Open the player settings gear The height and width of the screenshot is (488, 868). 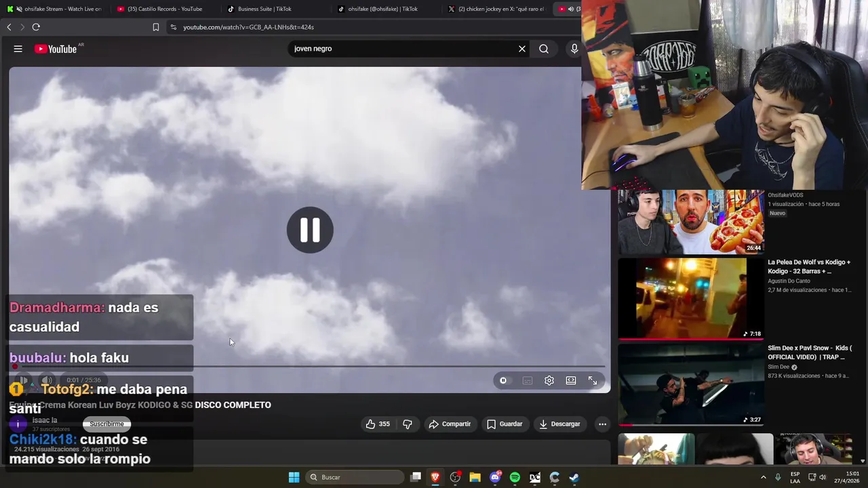pos(549,380)
